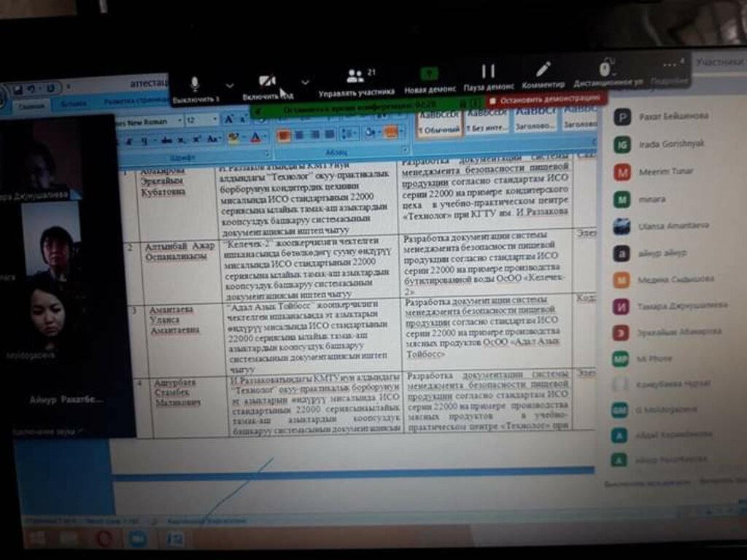This screenshot has width=747, height=560.
Task: Open the Windows Start button
Action: pos(38,539)
